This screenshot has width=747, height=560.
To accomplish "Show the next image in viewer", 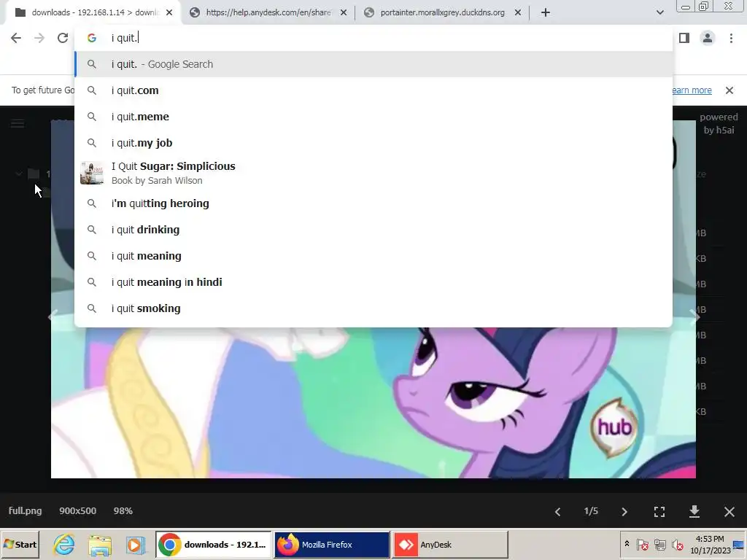I will click(x=624, y=511).
